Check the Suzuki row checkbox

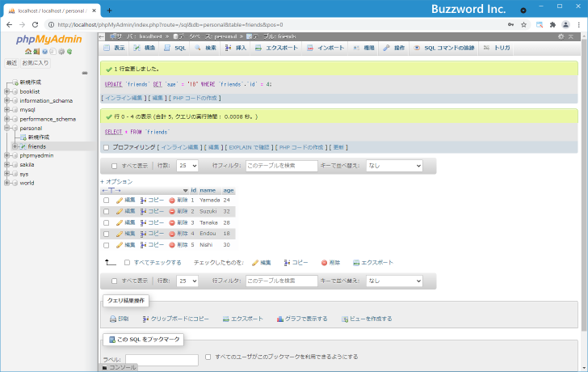click(106, 212)
